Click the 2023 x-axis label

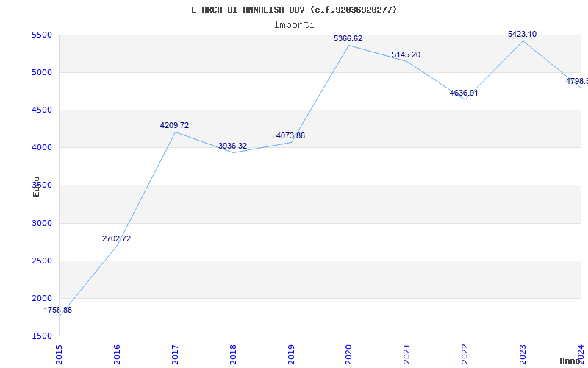(523, 354)
